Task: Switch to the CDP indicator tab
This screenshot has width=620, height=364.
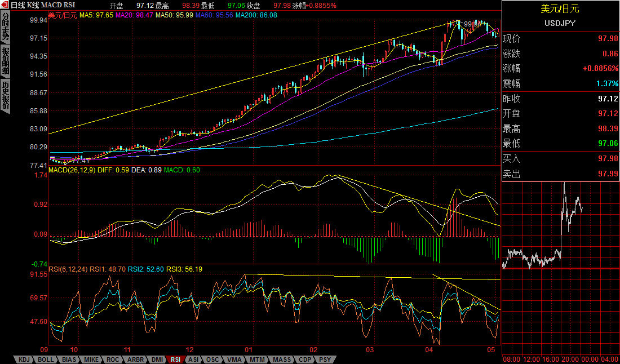Action: pos(305,359)
